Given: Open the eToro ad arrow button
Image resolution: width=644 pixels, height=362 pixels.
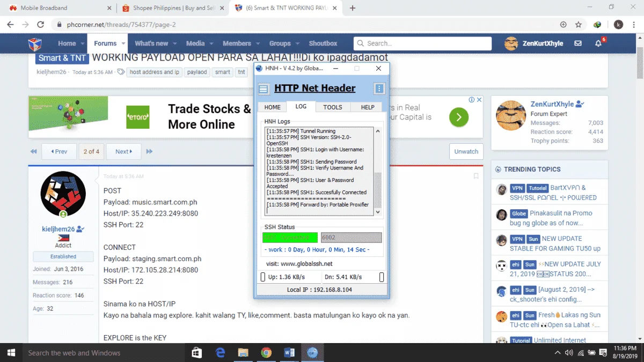Looking at the screenshot, I should [x=459, y=117].
